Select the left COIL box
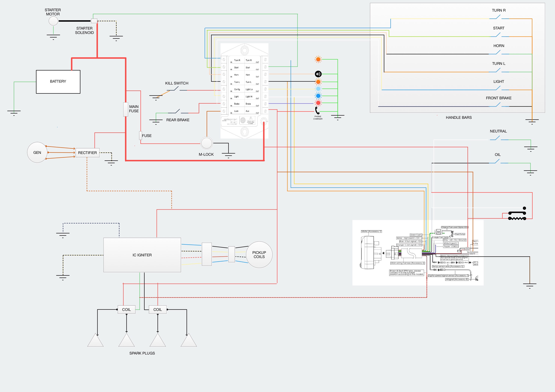Screen dimensions: 555x392 [126, 310]
